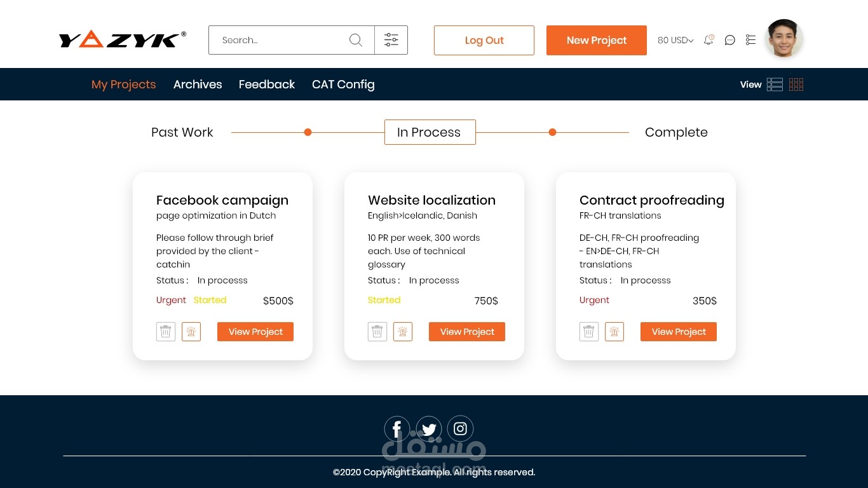
Task: Switch to list view layout
Action: (x=775, y=85)
